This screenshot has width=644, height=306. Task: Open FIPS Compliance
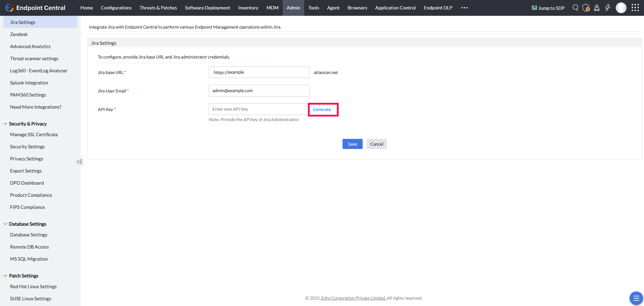(27, 207)
